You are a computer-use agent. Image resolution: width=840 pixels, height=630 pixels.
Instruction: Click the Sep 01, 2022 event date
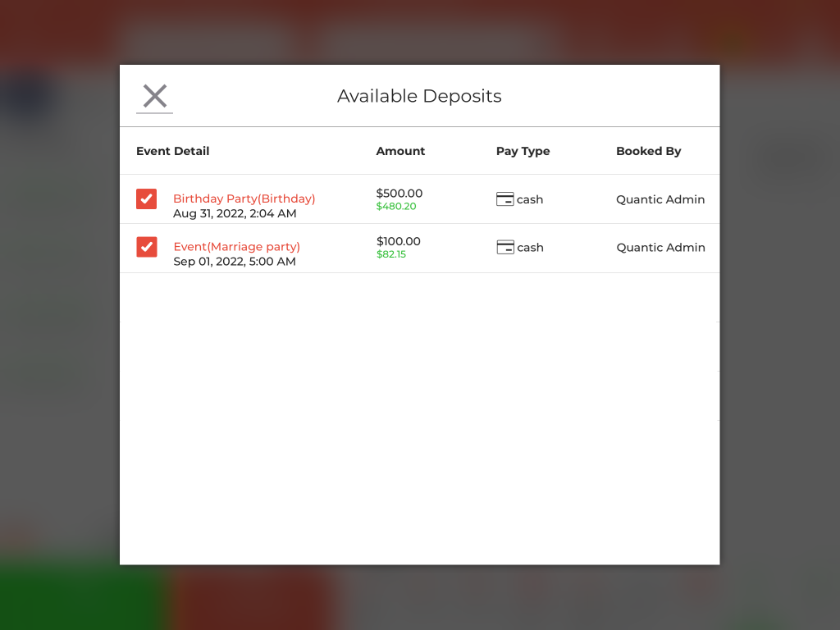click(235, 262)
